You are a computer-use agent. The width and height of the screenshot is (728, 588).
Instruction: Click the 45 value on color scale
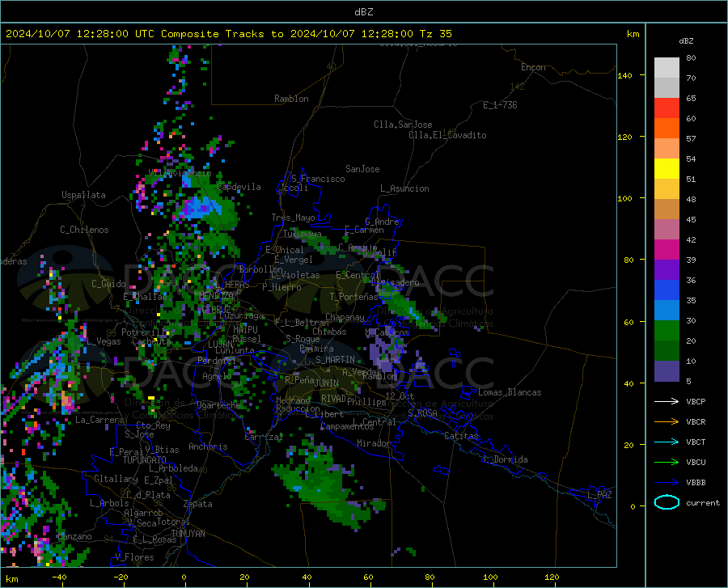pos(691,219)
